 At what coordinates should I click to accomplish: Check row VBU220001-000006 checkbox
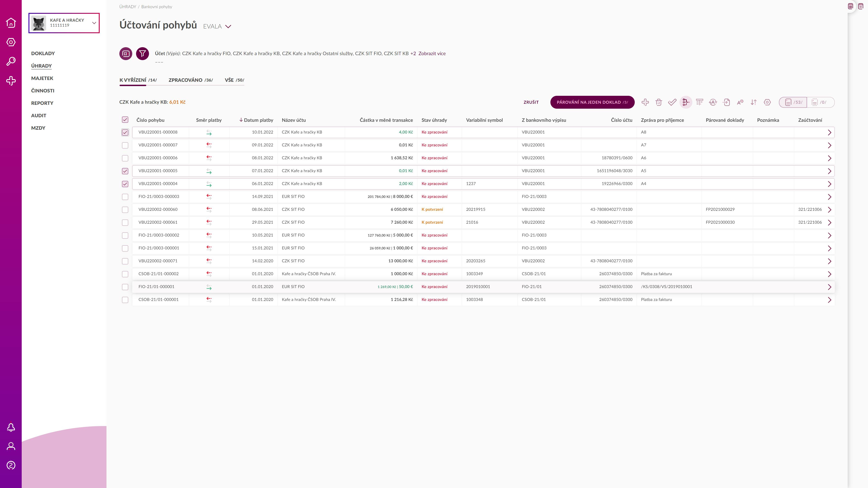125,158
